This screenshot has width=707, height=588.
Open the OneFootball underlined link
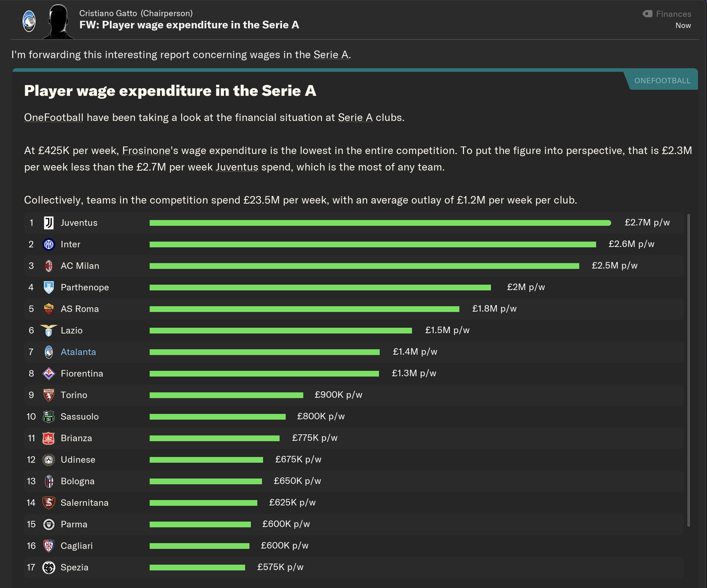click(53, 118)
